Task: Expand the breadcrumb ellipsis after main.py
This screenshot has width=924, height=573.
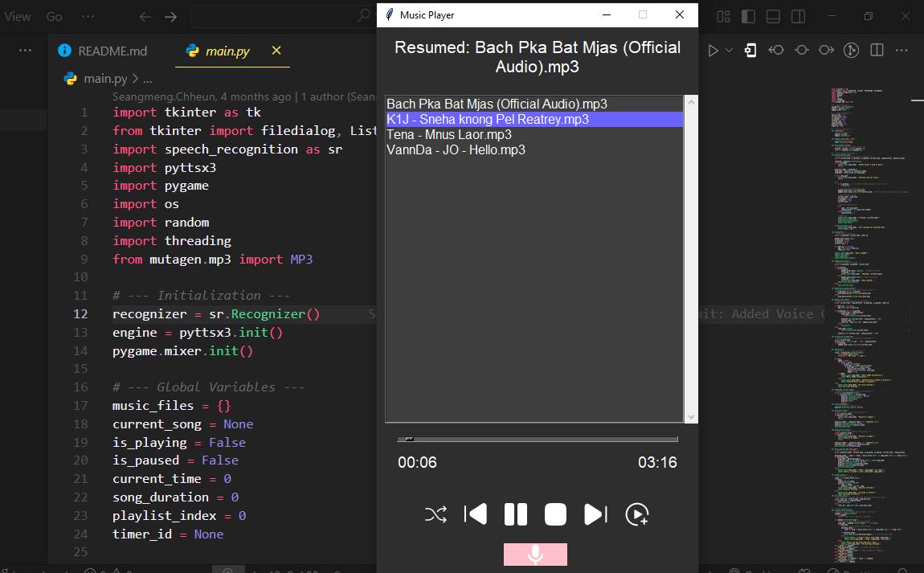Action: (x=147, y=79)
